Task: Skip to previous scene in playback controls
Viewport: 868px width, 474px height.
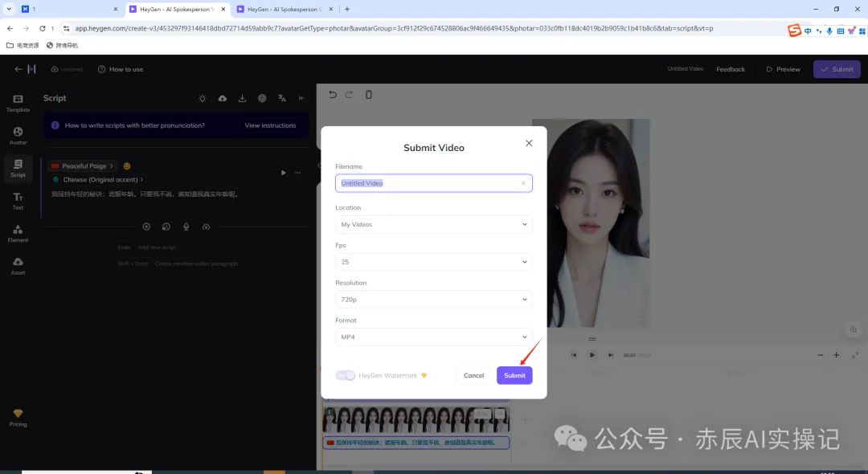Action: coord(574,355)
